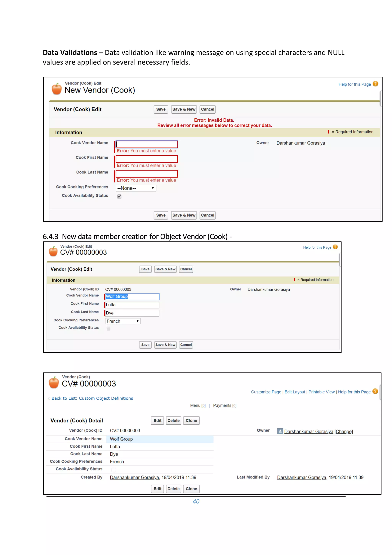Click the apple icon beside New Vendor (Cook)
392x555 pixels.
[x=57, y=89]
